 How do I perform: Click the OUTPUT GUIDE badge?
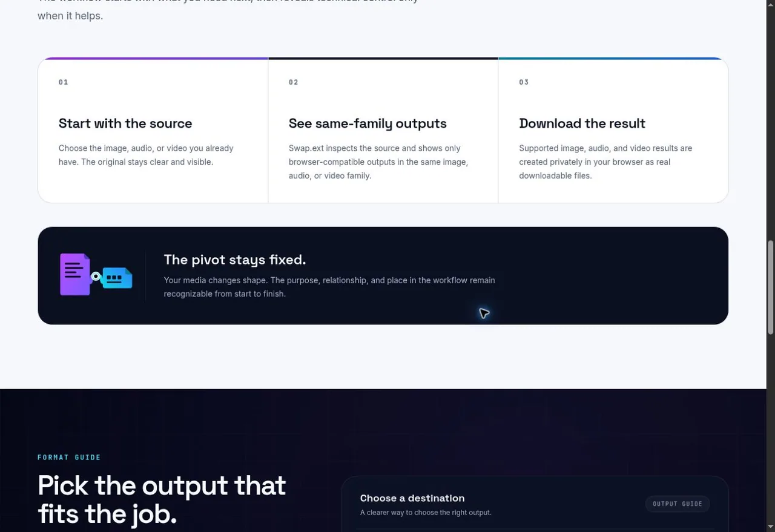(x=677, y=504)
